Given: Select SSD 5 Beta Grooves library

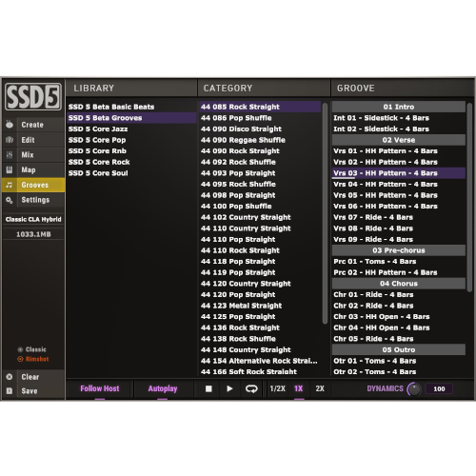Looking at the screenshot, I should tap(131, 118).
